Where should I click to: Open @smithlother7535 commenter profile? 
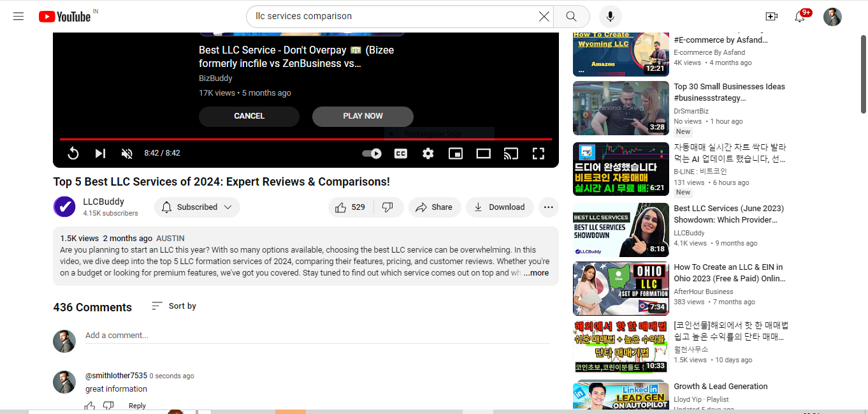click(116, 376)
